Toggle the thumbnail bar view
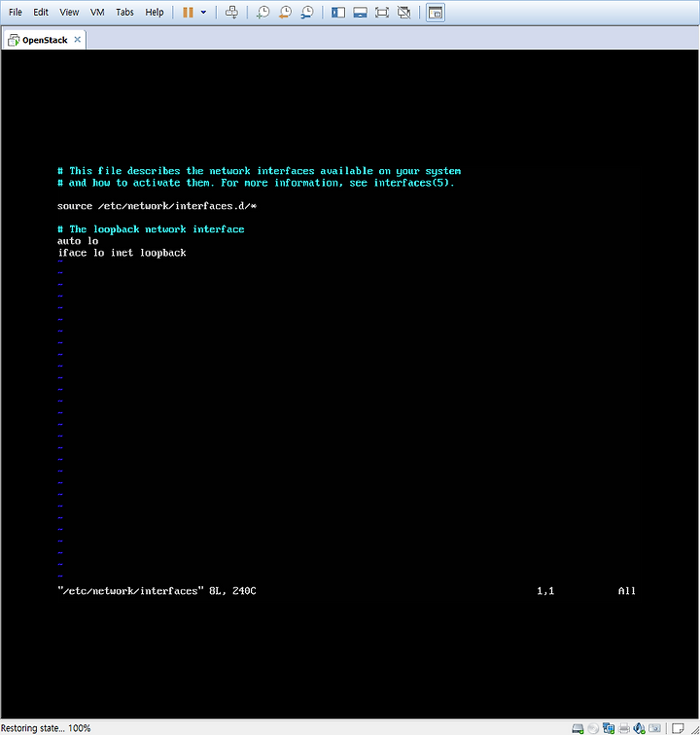Viewport: 700px width, 735px height. tap(360, 13)
